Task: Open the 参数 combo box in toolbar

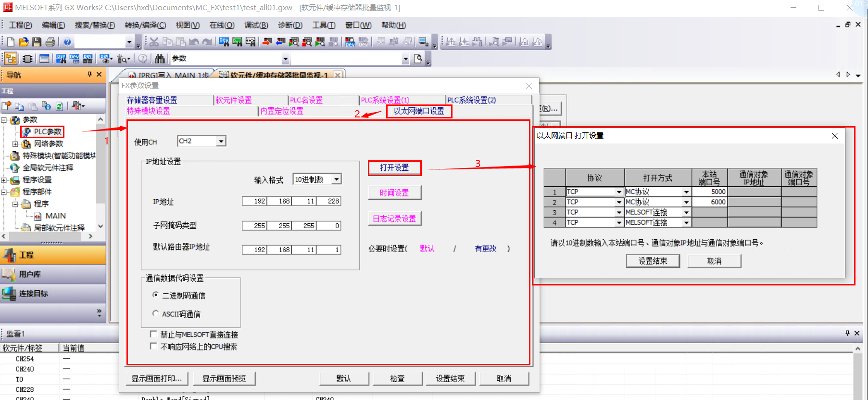Action: coord(285,59)
